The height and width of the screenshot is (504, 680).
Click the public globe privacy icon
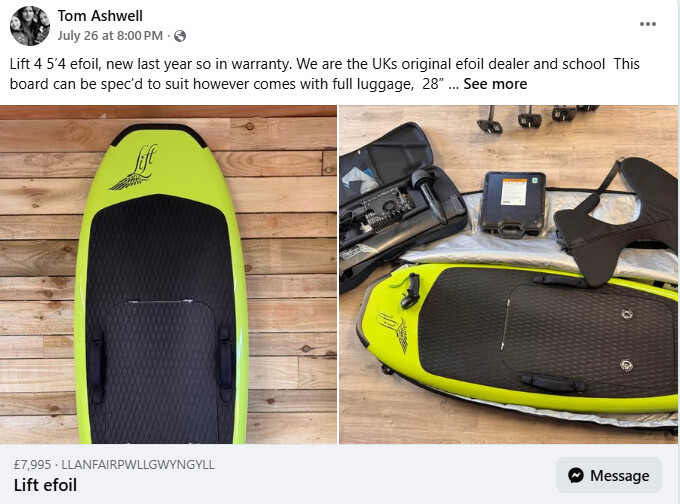pyautogui.click(x=180, y=36)
